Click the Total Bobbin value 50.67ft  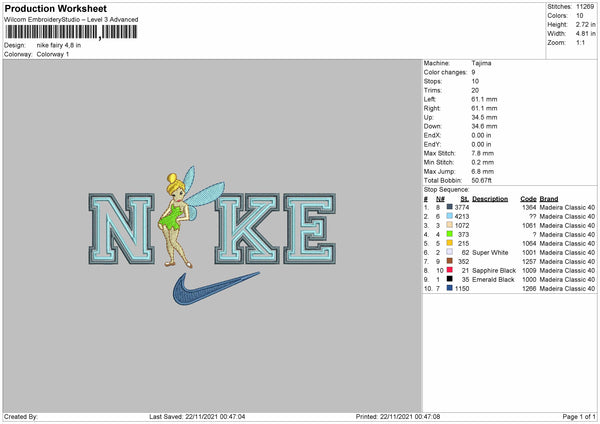(481, 180)
